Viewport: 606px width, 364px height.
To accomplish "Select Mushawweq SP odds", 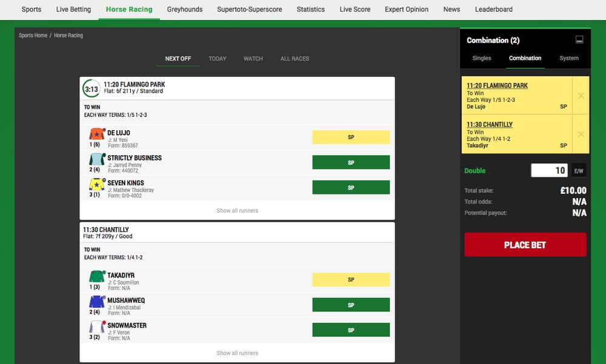I will (x=351, y=305).
